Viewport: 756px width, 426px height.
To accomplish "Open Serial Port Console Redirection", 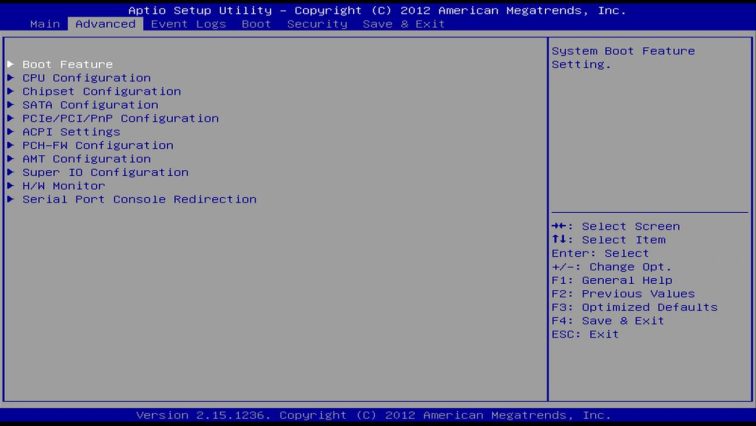I will 139,199.
